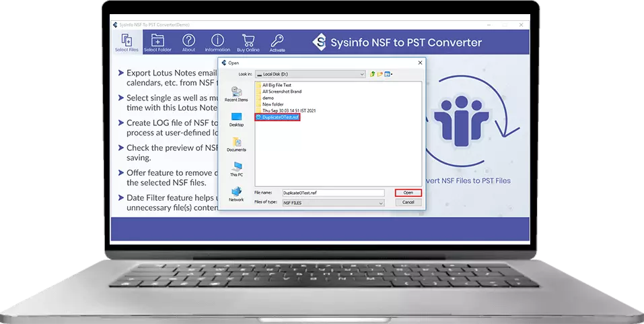Viewport: 644px width, 324px height.
Task: Close the Open dialog with X
Action: point(420,63)
